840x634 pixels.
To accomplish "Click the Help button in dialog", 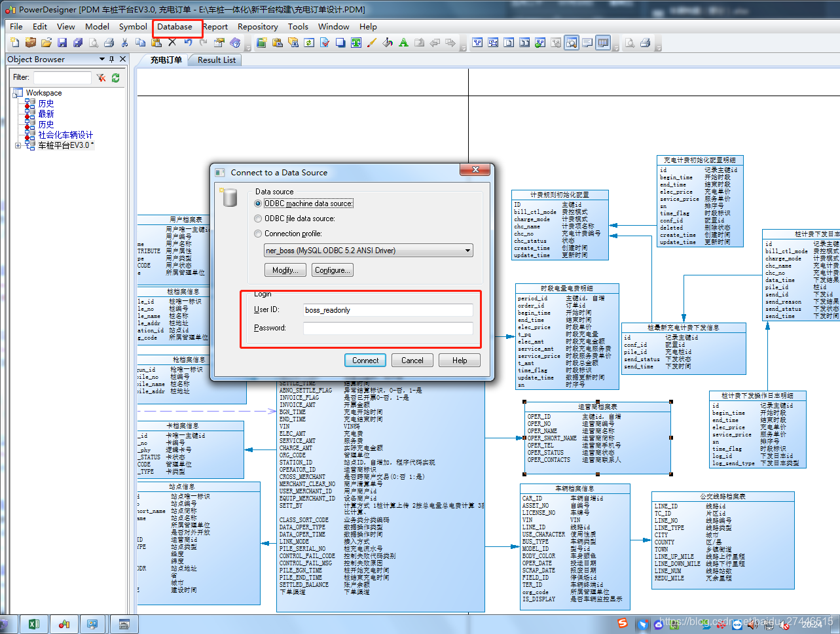I will [x=460, y=361].
